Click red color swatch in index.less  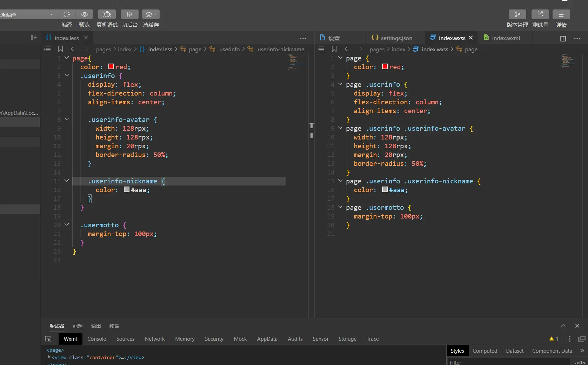click(x=111, y=67)
